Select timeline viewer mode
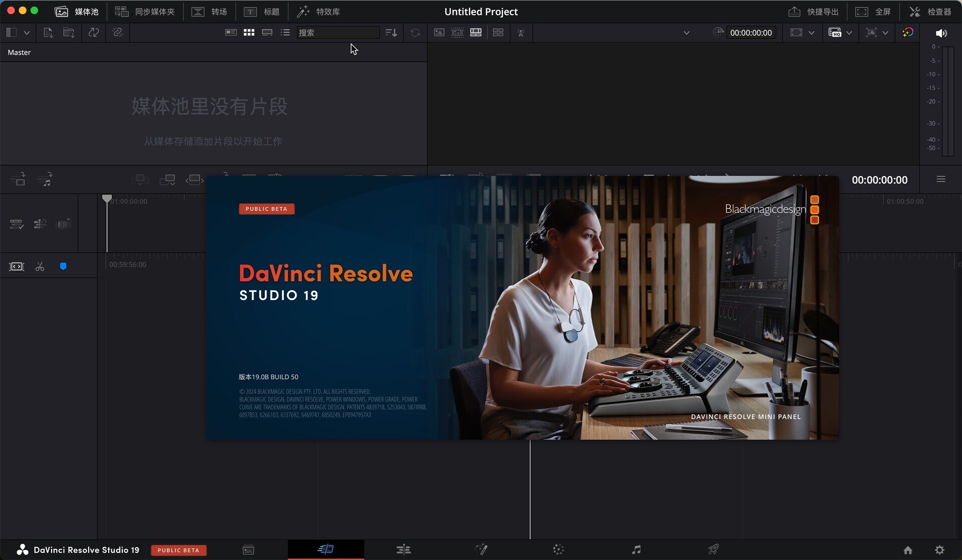 [476, 33]
